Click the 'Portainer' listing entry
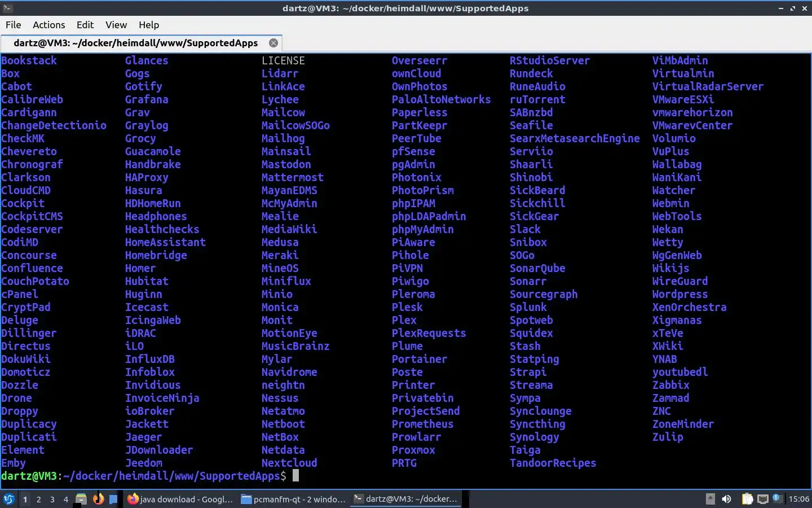812x508 pixels. click(x=420, y=359)
